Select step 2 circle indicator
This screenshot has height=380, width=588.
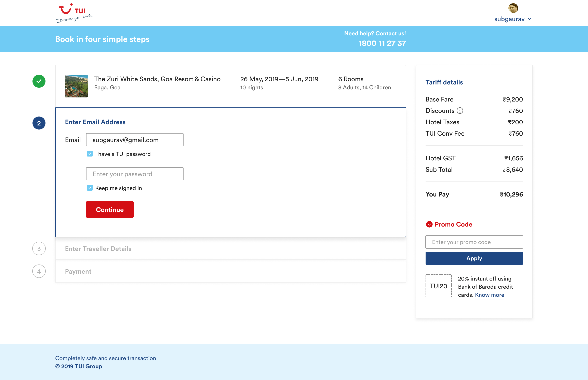pyautogui.click(x=39, y=123)
